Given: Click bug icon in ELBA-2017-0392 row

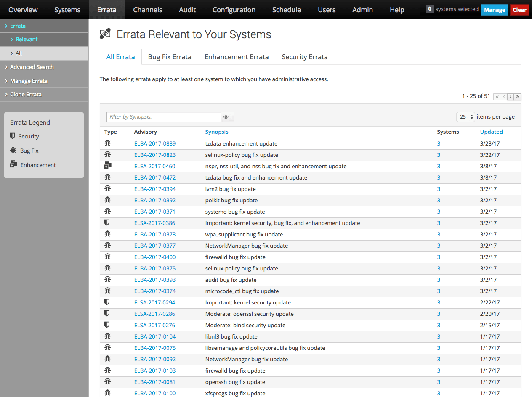Looking at the screenshot, I should (x=108, y=200).
